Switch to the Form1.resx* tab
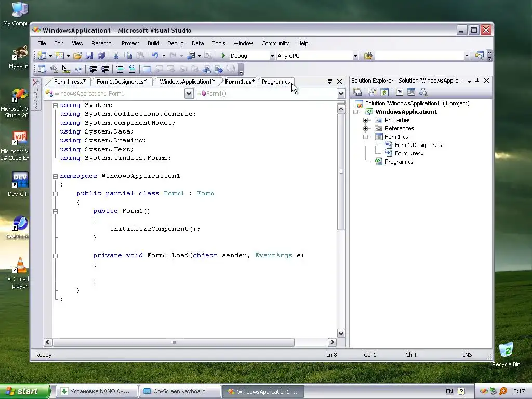The height and width of the screenshot is (399, 532). click(70, 82)
